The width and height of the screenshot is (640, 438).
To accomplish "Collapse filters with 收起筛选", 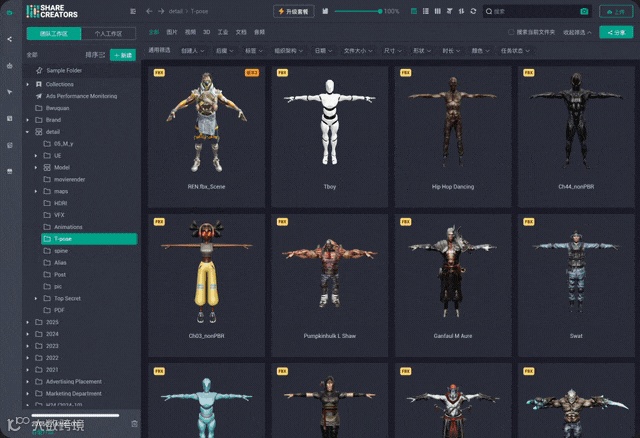I will (x=577, y=32).
